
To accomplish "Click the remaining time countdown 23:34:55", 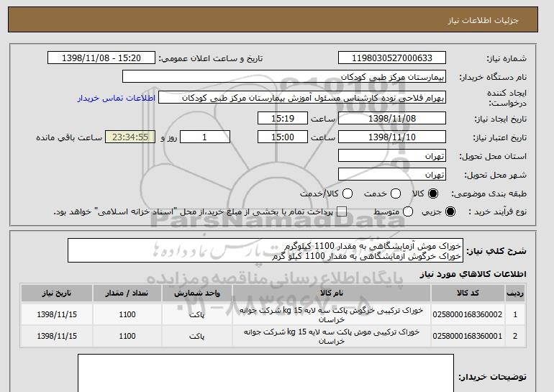I will [x=130, y=137].
